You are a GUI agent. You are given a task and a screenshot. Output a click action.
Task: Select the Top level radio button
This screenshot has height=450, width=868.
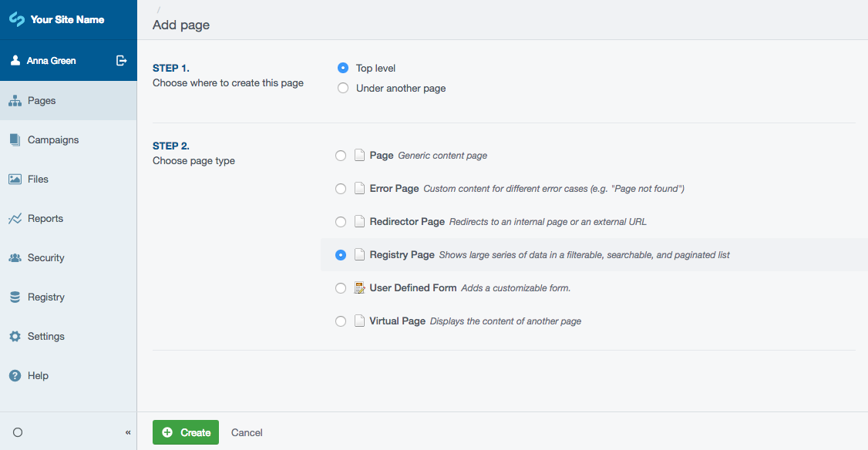pos(342,68)
